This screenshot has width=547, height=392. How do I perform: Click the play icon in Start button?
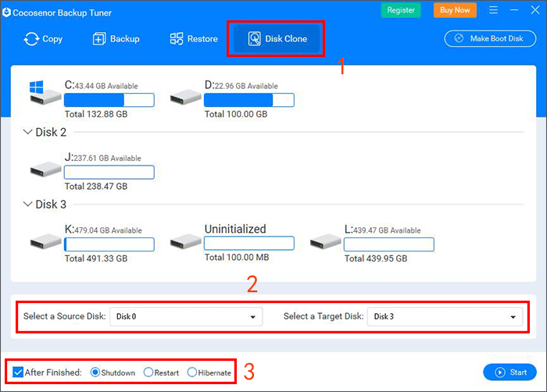[500, 372]
